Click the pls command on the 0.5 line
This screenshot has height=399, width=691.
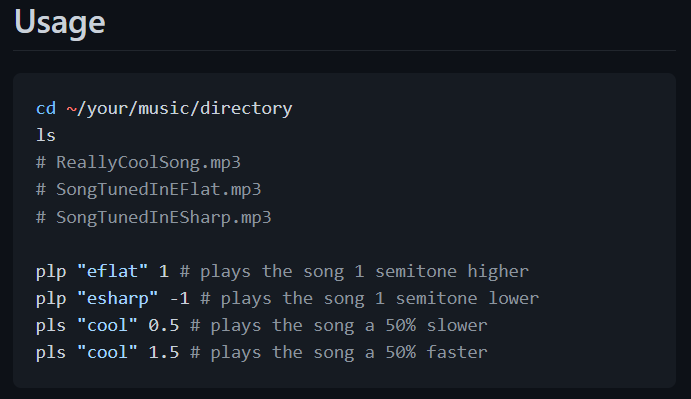point(51,326)
